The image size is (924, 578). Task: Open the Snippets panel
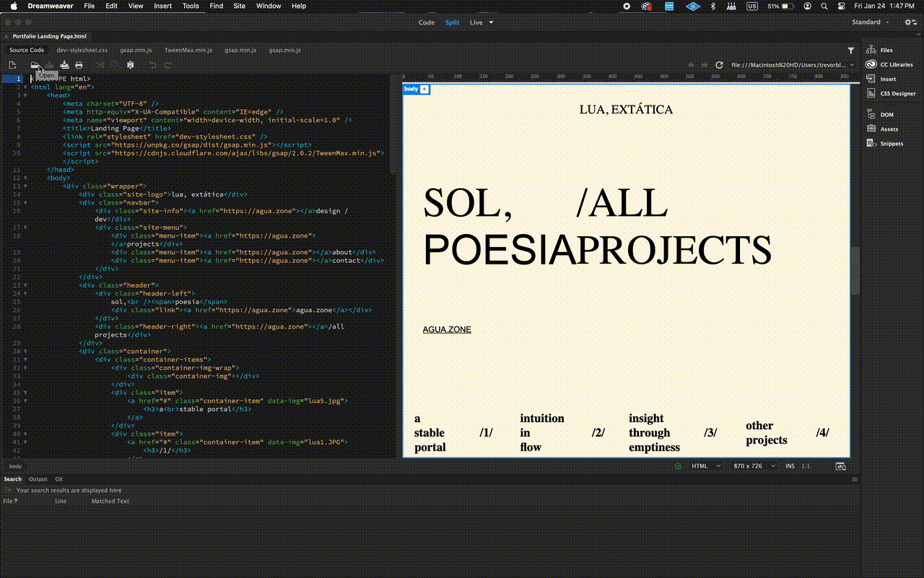pyautogui.click(x=891, y=143)
